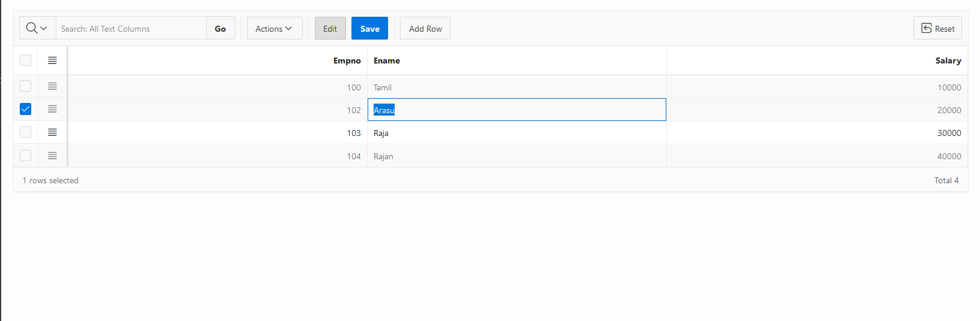Viewport: 980px width, 321px height.
Task: Open the header row actions menu icon
Action: [52, 60]
